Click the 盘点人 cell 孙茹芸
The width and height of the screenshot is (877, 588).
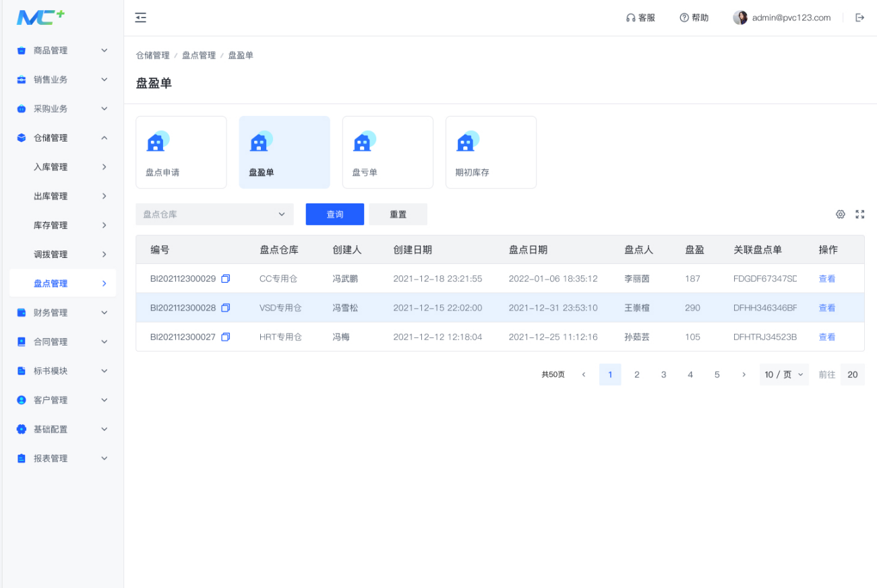point(637,337)
